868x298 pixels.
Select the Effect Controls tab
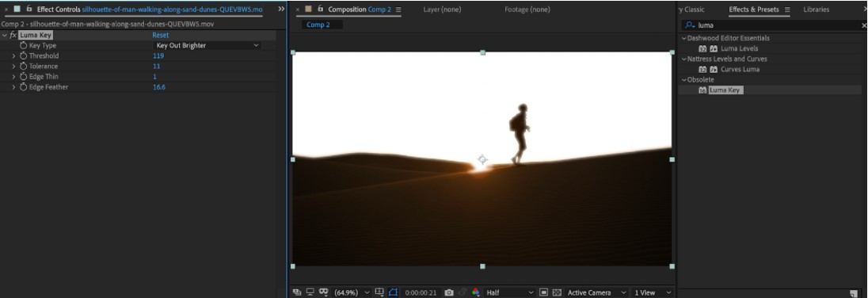[x=150, y=10]
